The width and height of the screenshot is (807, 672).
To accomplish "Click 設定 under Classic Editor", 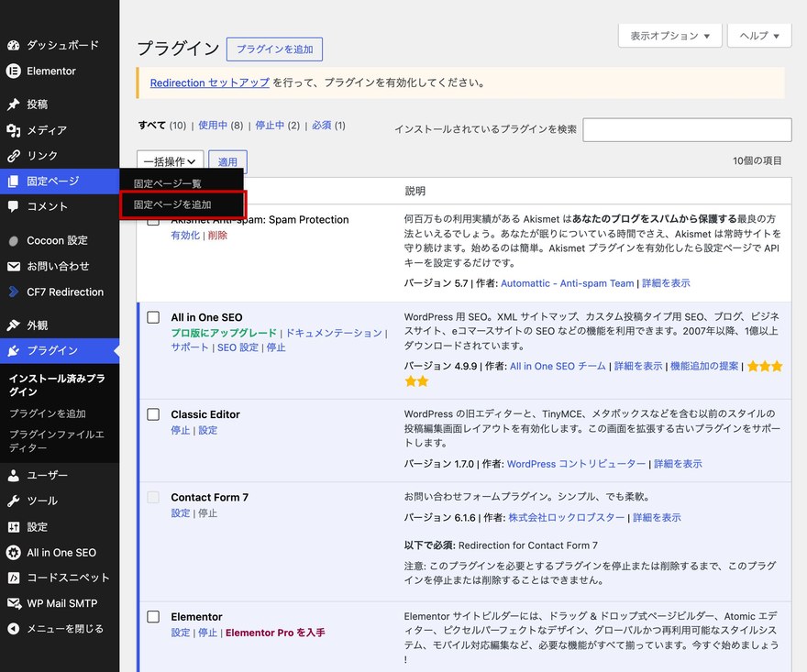I will [x=208, y=430].
